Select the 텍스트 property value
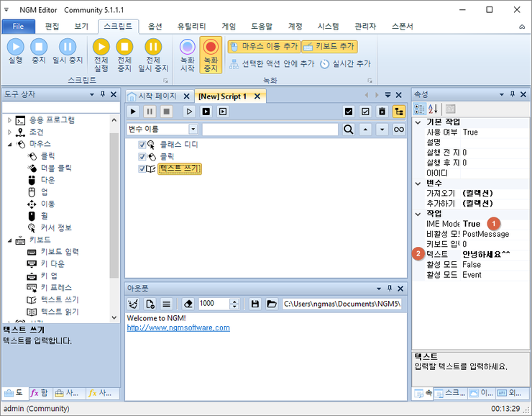Image resolution: width=532 pixels, height=416 pixels. [495, 254]
